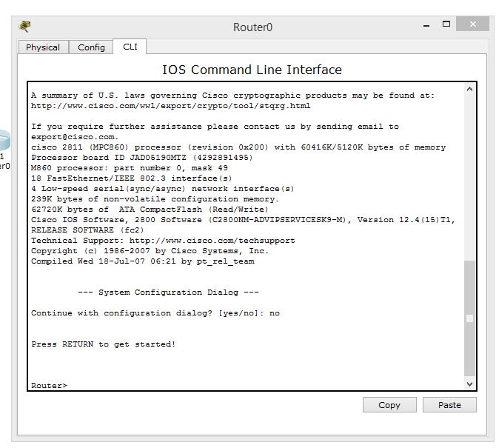
Task: Click '4 Low-speed serial' interface line
Action: pos(163,189)
